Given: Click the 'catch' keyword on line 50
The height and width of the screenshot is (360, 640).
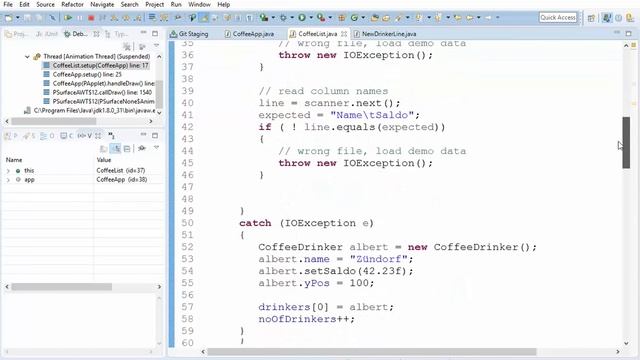Looking at the screenshot, I should 255,223.
